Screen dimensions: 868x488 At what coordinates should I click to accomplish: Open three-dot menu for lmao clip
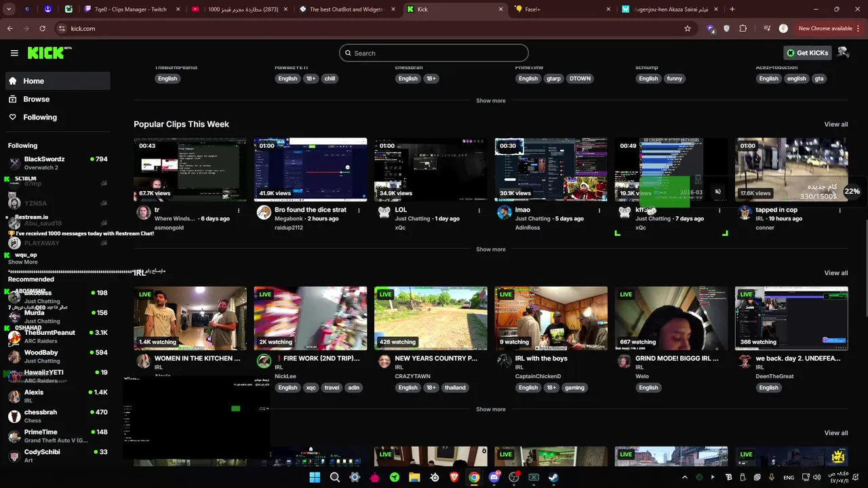click(599, 211)
